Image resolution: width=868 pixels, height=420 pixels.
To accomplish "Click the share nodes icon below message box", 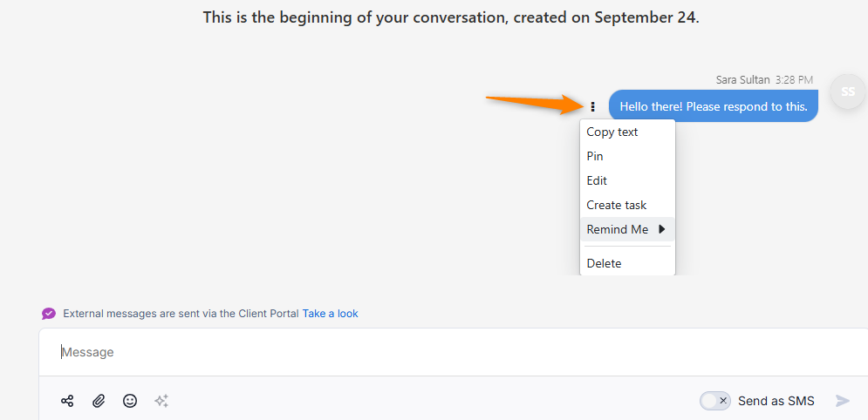I will pyautogui.click(x=67, y=401).
